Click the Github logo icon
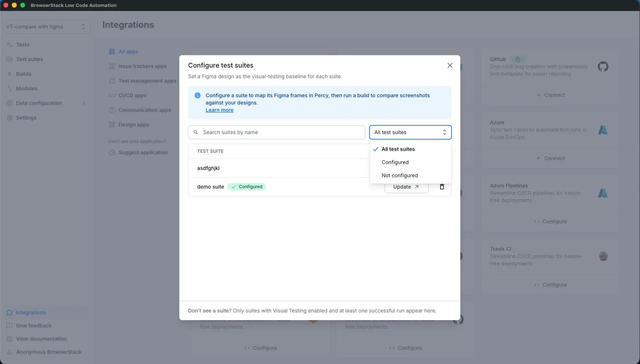This screenshot has height=364, width=640. (603, 67)
